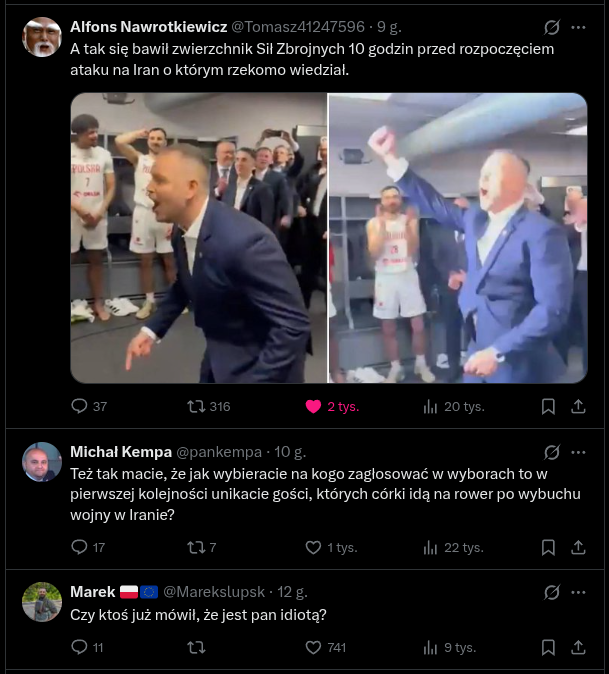Open more options menu on Alfons's post
The height and width of the screenshot is (674, 609).
(579, 27)
